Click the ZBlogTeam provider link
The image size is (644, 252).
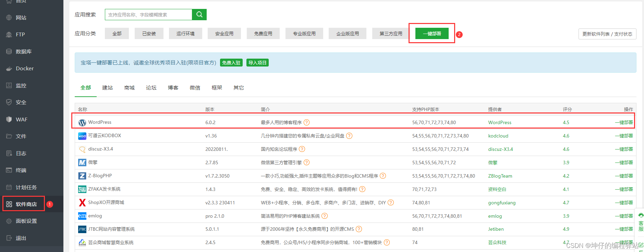point(500,176)
